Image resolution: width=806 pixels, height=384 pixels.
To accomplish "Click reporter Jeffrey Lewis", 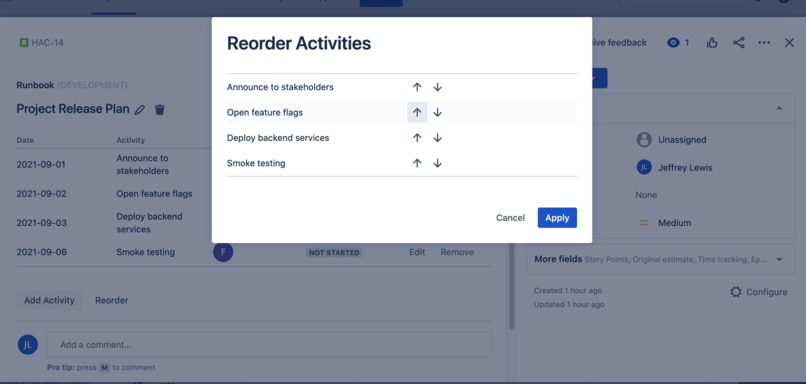I will 674,168.
